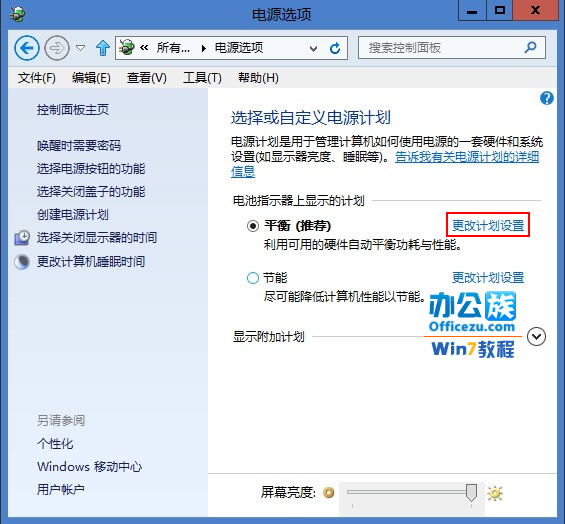This screenshot has width=565, height=524.
Task: Expand 显示附加计划 with the chevron button
Action: pyautogui.click(x=536, y=337)
